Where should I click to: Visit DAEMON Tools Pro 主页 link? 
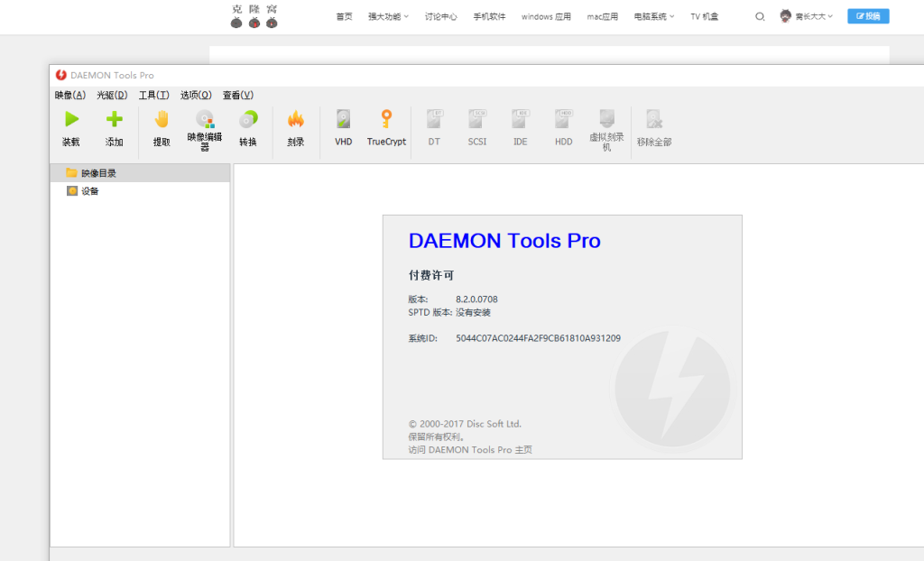[470, 450]
